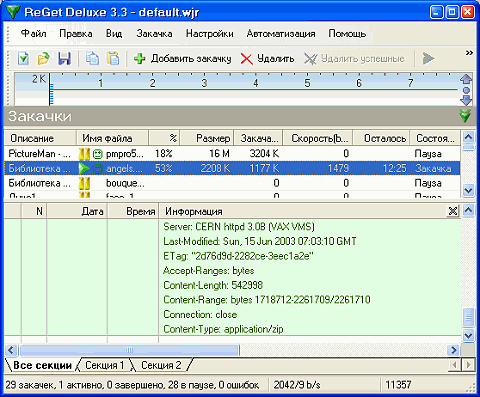480x397 pixels.
Task: Open the Настройки menu
Action: coord(210,34)
